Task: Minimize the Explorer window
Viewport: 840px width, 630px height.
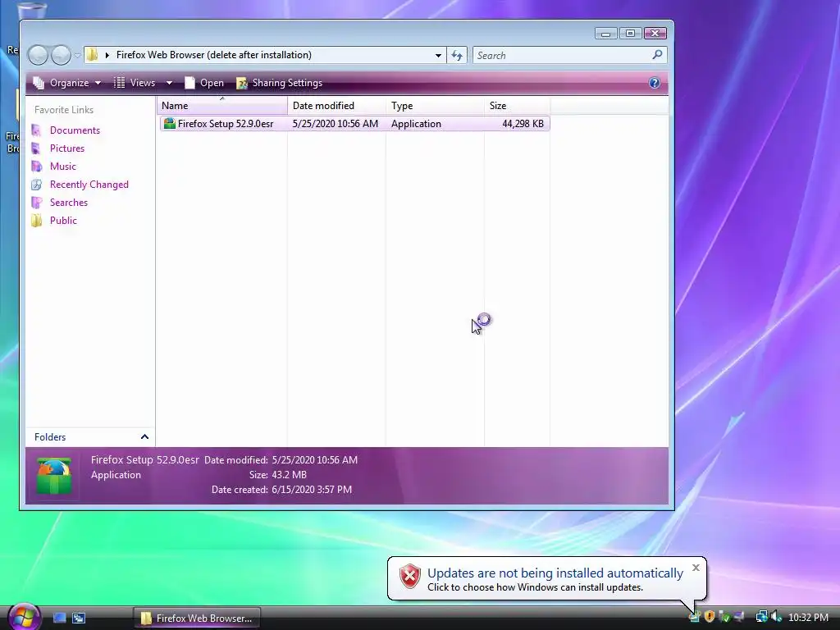Action: point(605,34)
